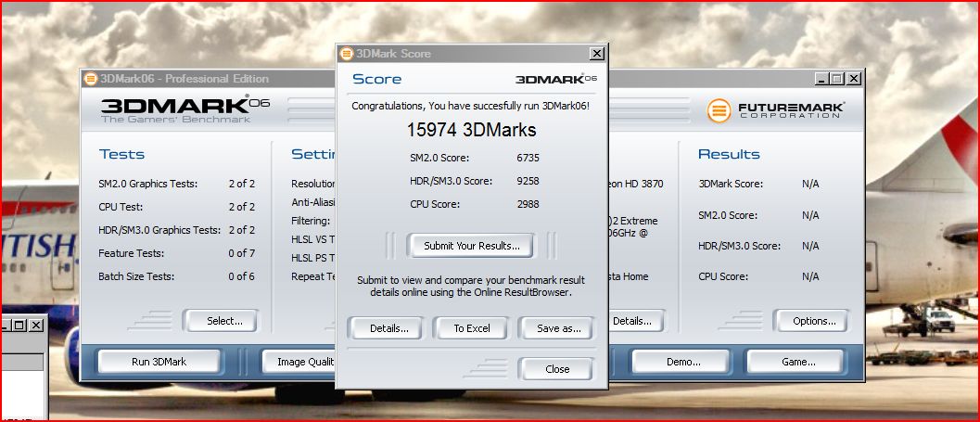Close the small window at bottom left

click(x=36, y=326)
